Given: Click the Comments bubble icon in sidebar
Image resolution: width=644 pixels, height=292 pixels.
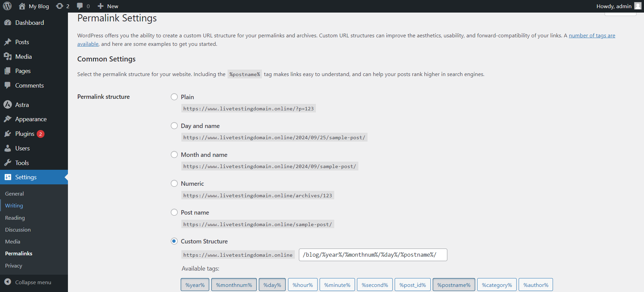Looking at the screenshot, I should tap(8, 86).
